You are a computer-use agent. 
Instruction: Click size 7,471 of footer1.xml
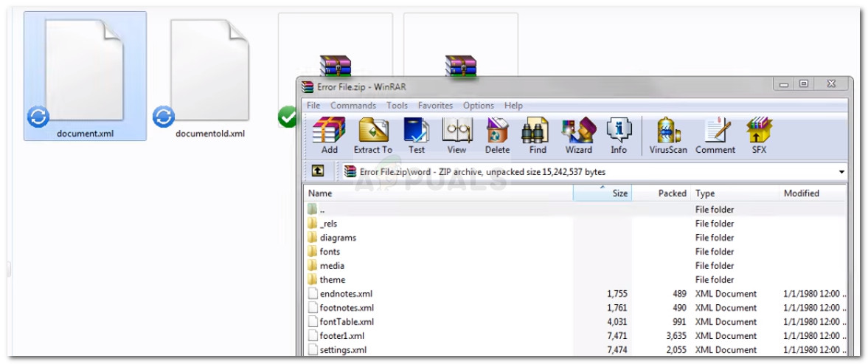[x=617, y=336]
